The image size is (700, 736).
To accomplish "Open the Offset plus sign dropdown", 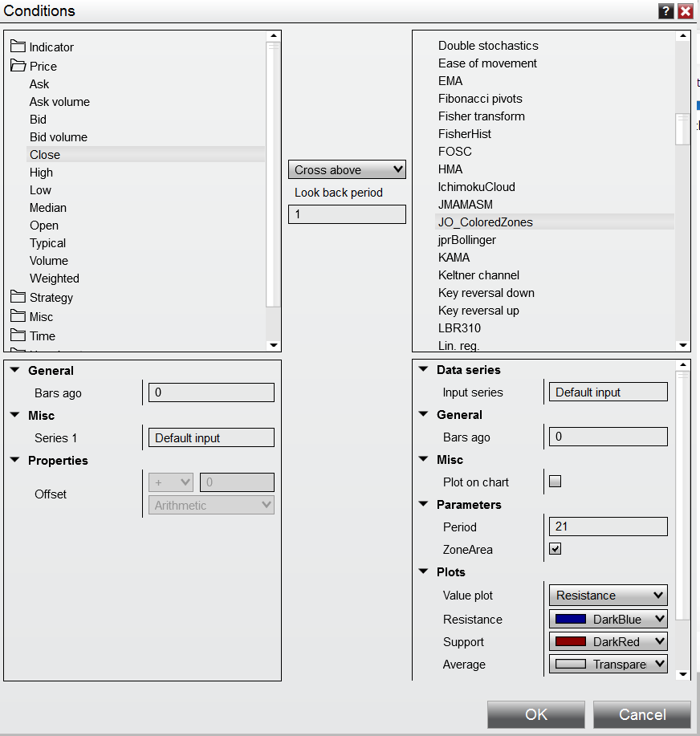I will 171,482.
